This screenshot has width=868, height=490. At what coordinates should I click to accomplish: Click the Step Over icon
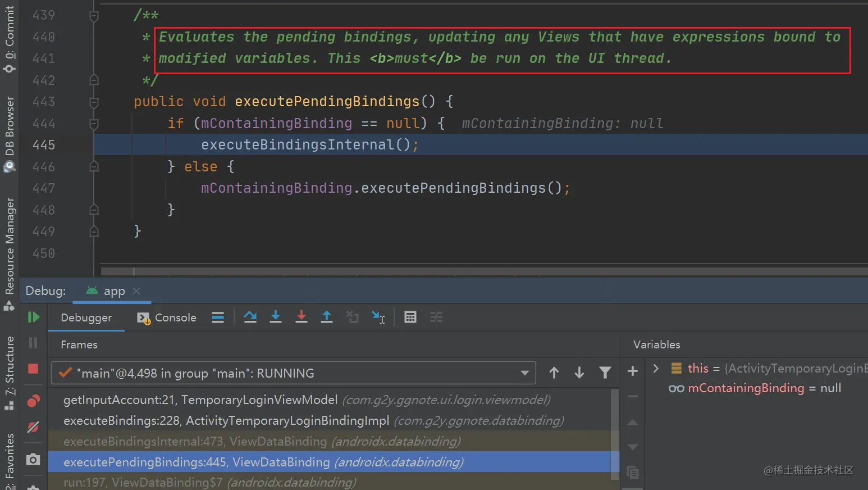click(250, 317)
